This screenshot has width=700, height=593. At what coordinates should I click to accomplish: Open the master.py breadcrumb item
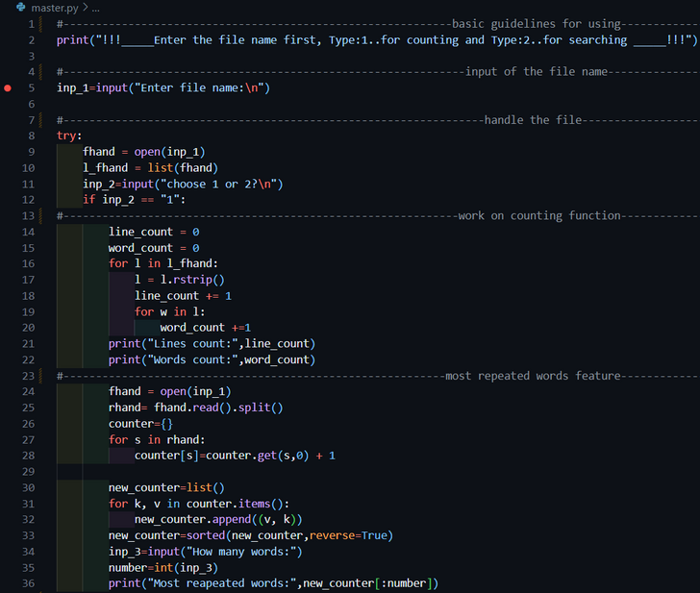click(54, 8)
